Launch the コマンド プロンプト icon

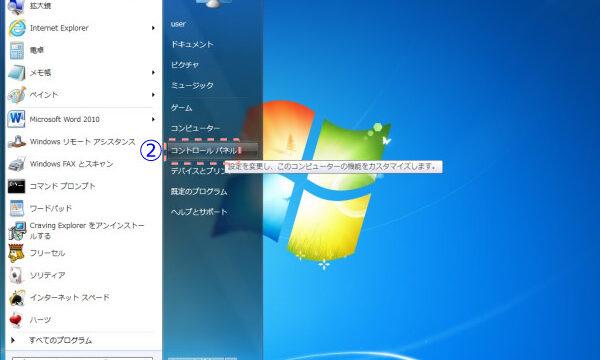[16, 186]
